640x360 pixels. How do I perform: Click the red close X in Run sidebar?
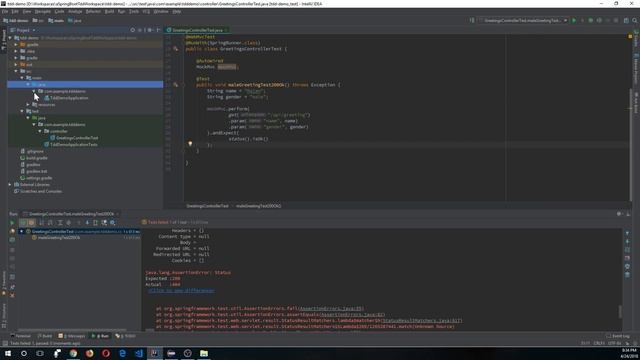(x=12, y=295)
